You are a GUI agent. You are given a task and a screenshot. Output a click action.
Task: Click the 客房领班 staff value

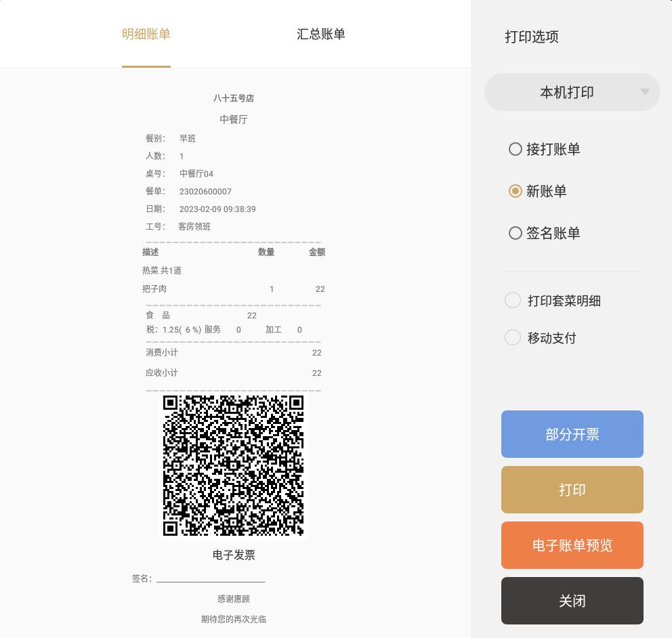(194, 227)
